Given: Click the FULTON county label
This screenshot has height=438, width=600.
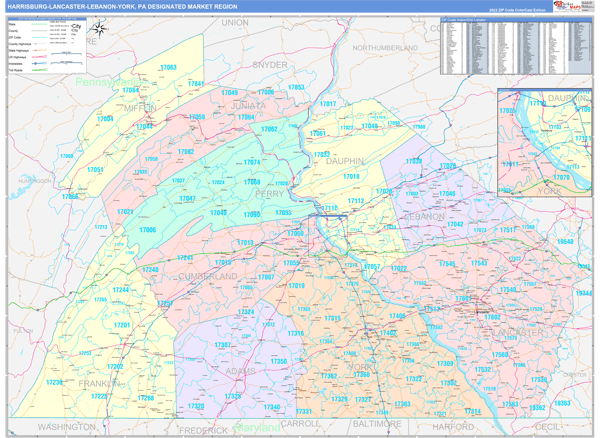Looking at the screenshot, I should click(x=23, y=331).
